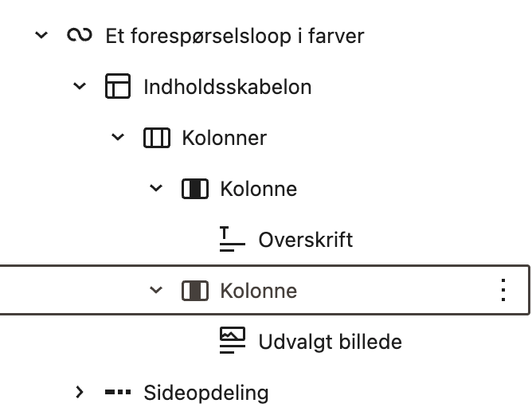The image size is (532, 419).
Task: Click the first Kolonne block icon
Action: pos(194,189)
